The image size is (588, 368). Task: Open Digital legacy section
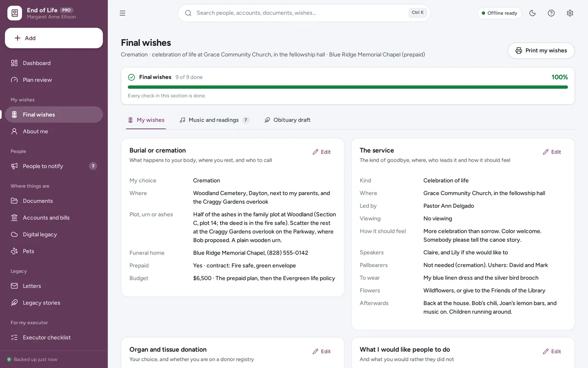[54, 234]
